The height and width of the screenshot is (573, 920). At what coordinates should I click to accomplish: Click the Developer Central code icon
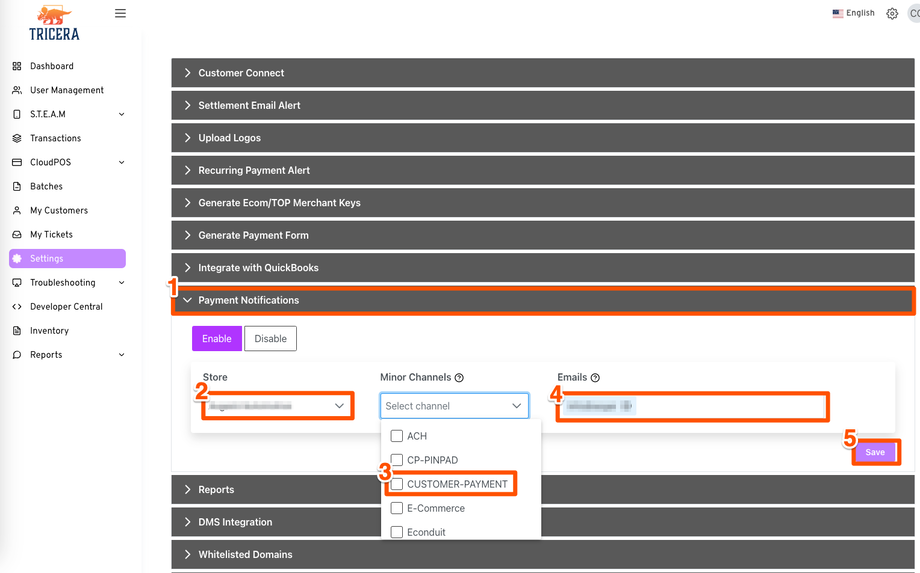(17, 307)
